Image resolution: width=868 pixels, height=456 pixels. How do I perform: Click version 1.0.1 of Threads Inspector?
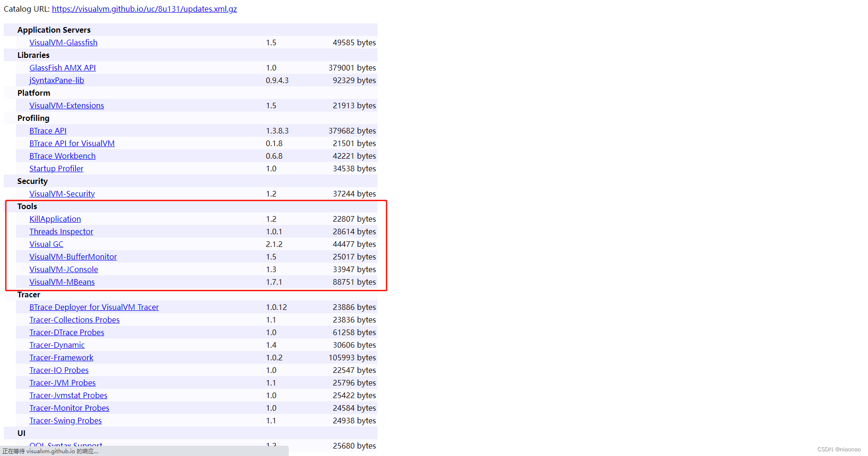tap(274, 232)
